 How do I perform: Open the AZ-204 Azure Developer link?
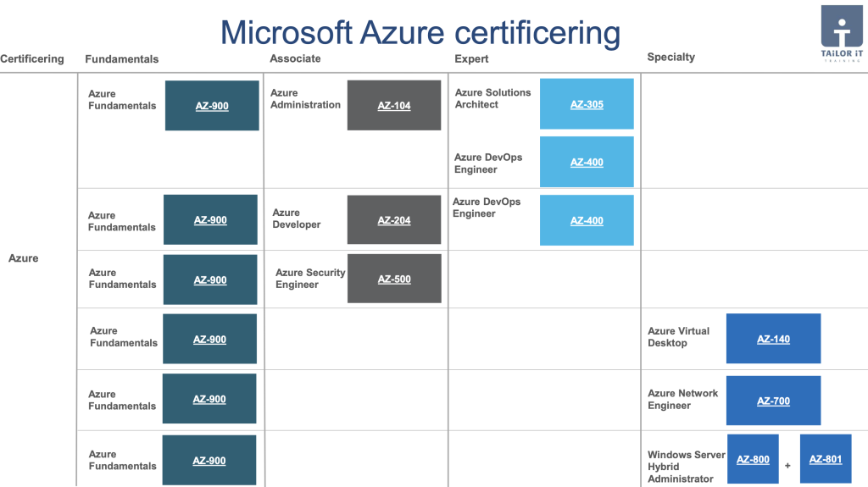[x=394, y=219]
